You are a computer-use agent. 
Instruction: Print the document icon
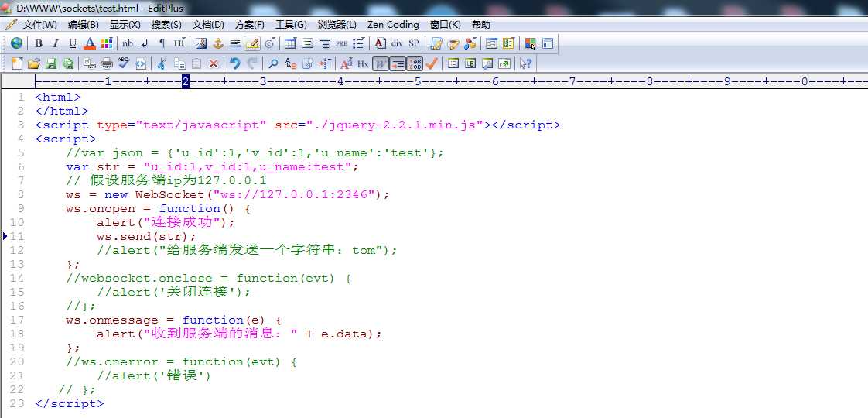point(106,63)
